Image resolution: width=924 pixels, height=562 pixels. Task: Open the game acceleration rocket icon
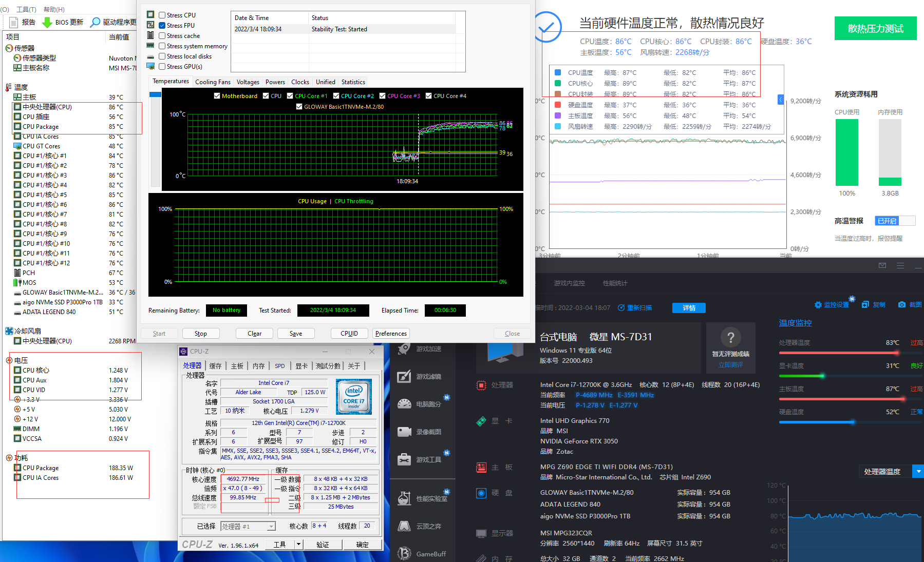404,348
